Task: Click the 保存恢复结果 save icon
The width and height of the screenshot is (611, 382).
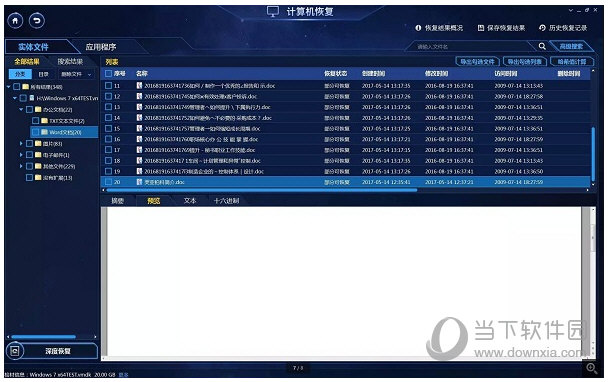Action: tap(481, 28)
